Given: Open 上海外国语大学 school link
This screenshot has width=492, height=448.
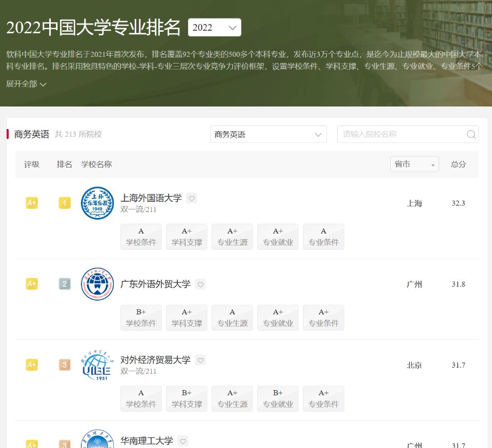Looking at the screenshot, I should point(151,198).
